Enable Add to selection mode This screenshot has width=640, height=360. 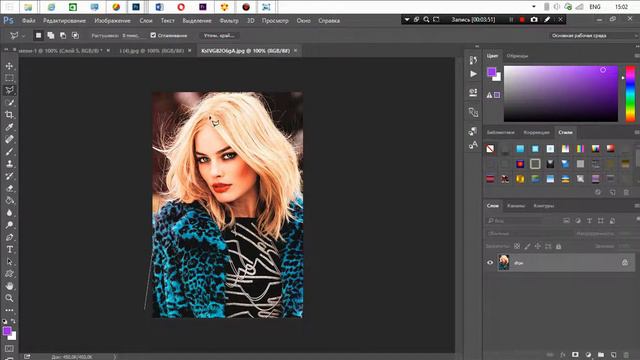(51, 36)
